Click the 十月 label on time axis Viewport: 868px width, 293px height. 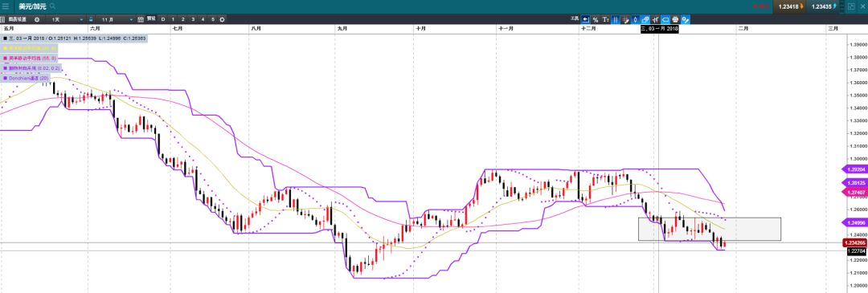point(420,28)
